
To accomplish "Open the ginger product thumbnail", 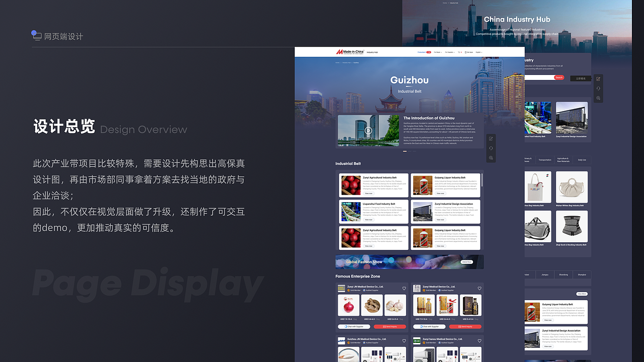I will (372, 305).
